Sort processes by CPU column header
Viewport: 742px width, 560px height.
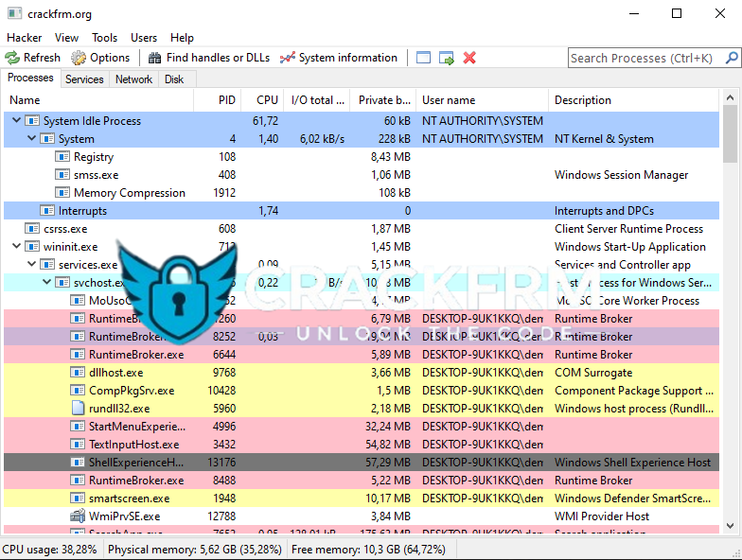tap(267, 100)
